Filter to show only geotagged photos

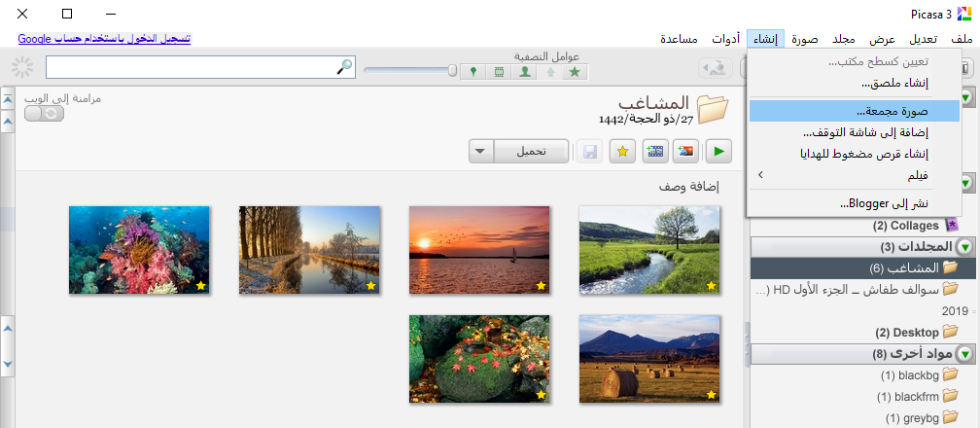(473, 72)
